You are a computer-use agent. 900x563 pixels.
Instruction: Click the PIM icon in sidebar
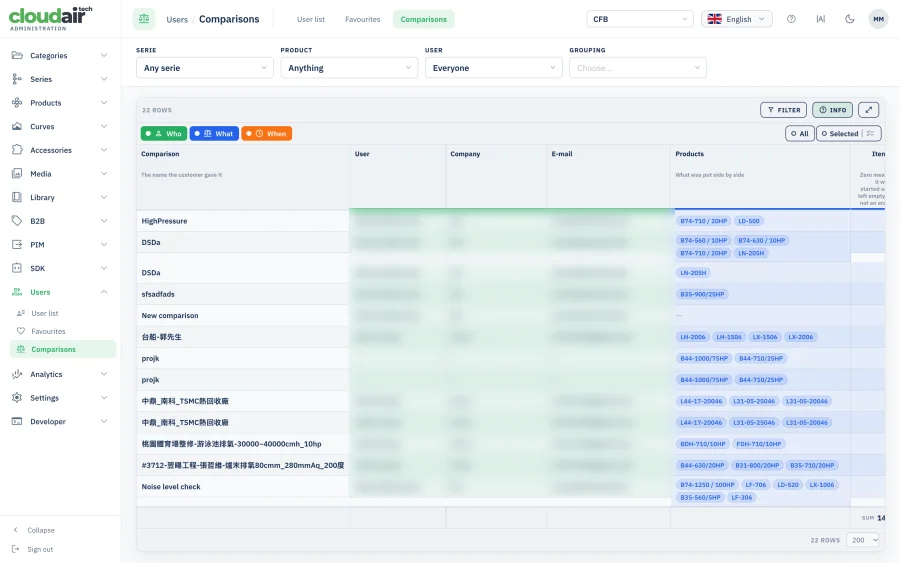click(17, 244)
